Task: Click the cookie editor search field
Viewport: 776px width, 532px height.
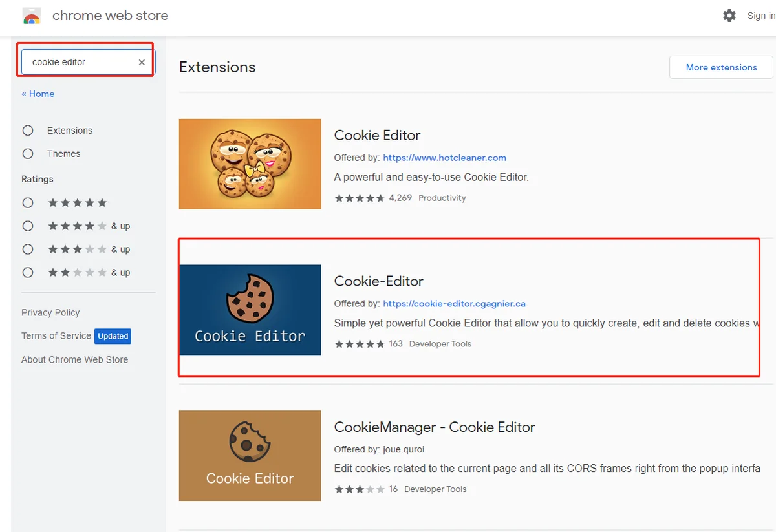Action: coord(78,63)
